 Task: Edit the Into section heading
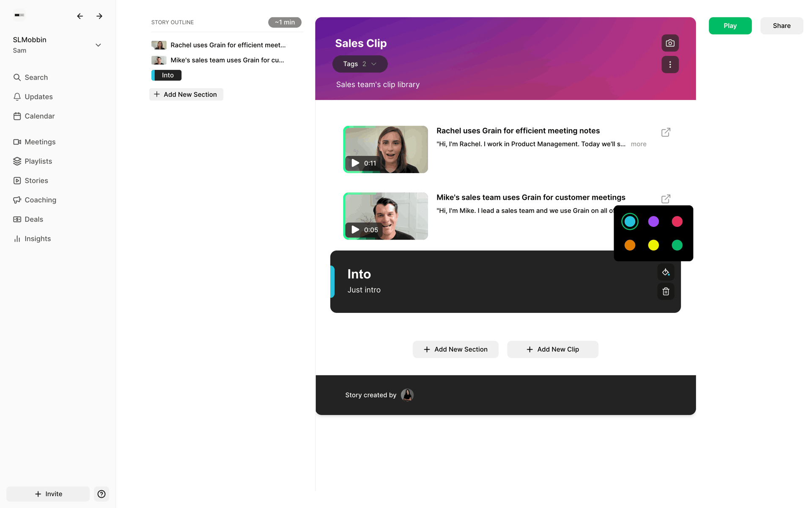point(359,274)
